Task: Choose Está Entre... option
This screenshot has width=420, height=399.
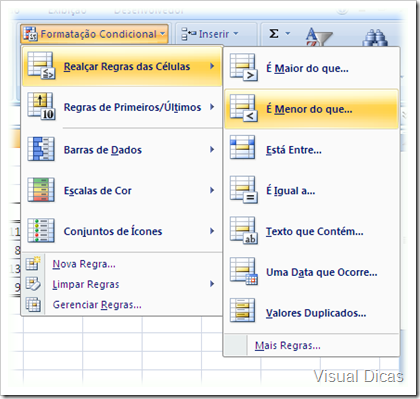Action: pos(294,150)
